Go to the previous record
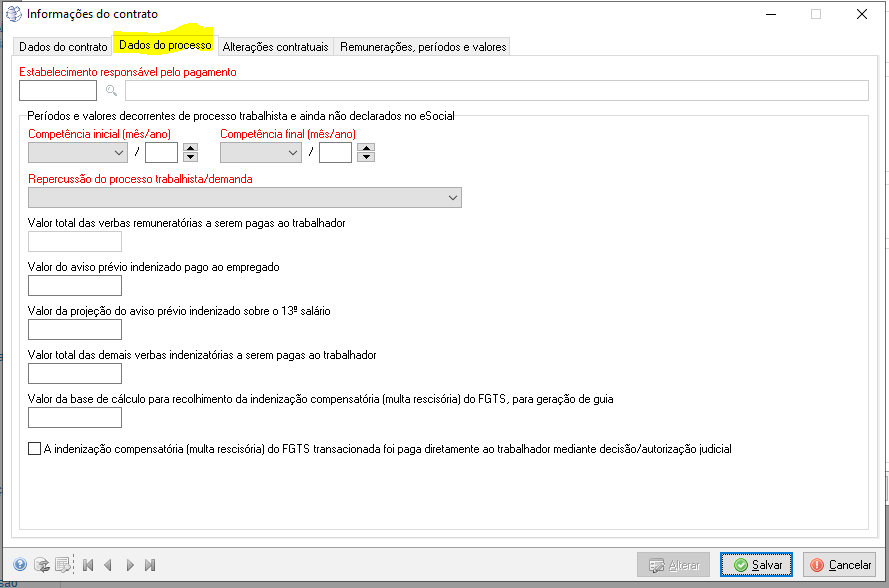The image size is (889, 588). point(108,565)
